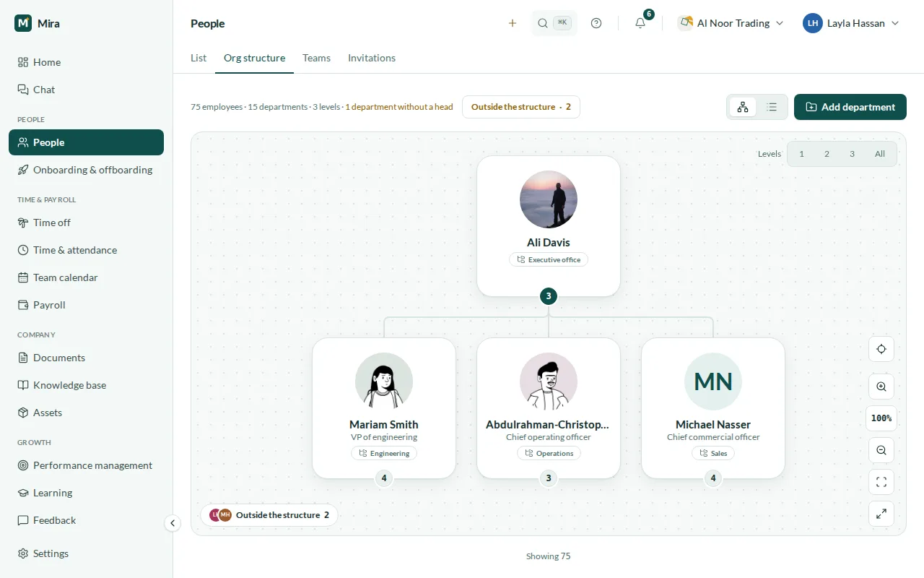This screenshot has width=924, height=578.
Task: Zoom in on the org chart
Action: pos(881,387)
